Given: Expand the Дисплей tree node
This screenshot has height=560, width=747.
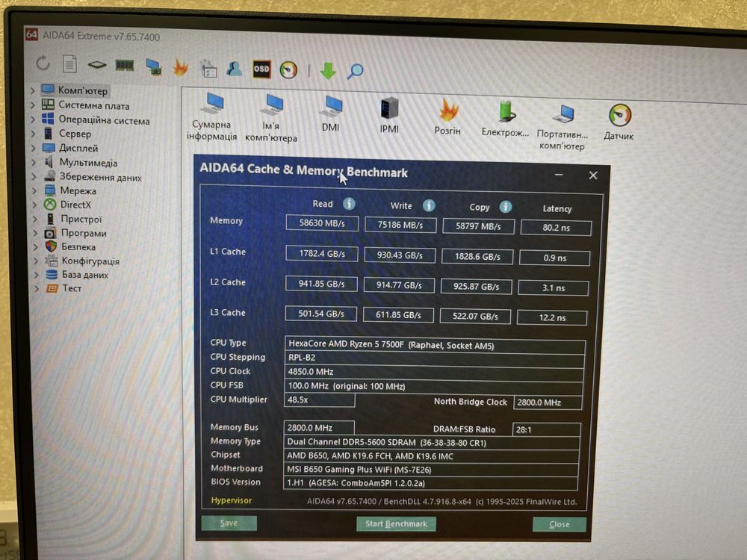Looking at the screenshot, I should pos(34,148).
